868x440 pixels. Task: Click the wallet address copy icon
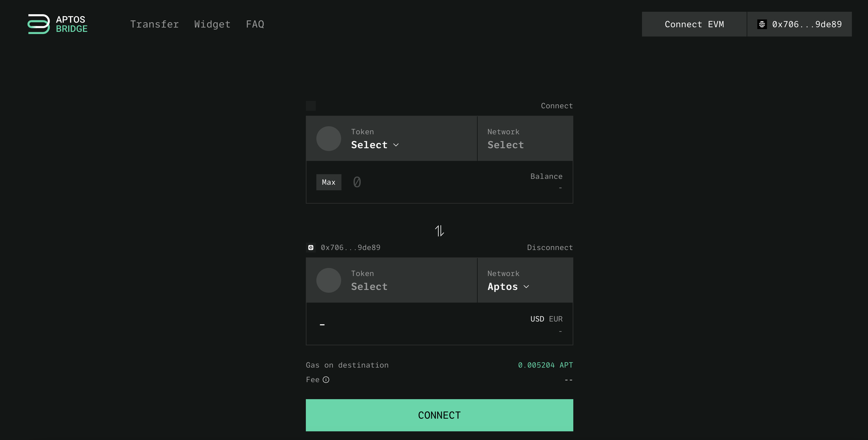[x=310, y=247]
